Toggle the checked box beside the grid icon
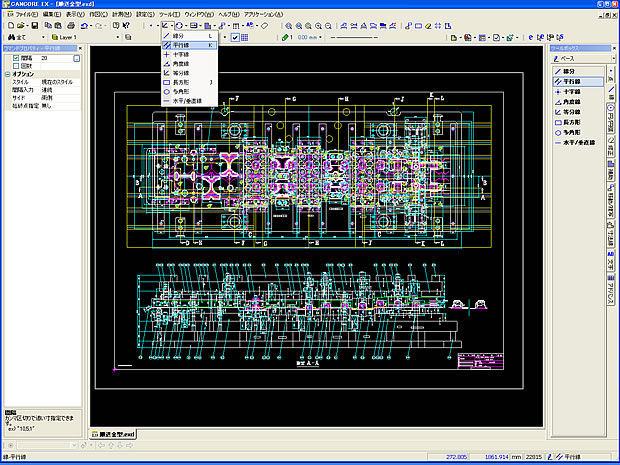Viewport: 620px width, 465px height. pos(235,37)
